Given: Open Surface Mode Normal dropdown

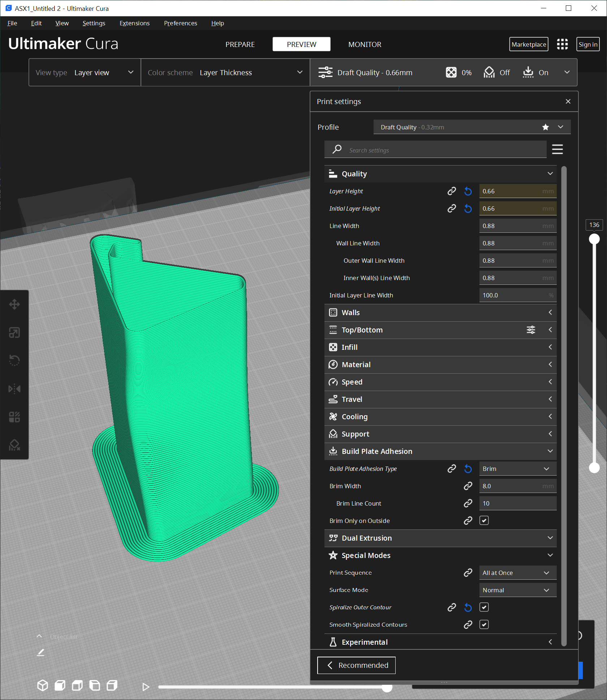Looking at the screenshot, I should [x=518, y=590].
